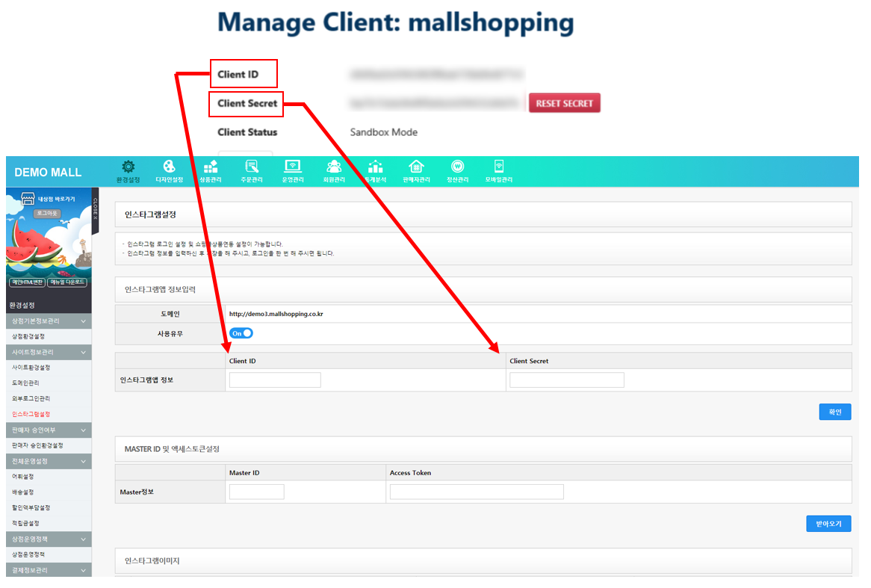Open the 판매자관리 house icon menu
The height and width of the screenshot is (588, 871).
coord(417,171)
